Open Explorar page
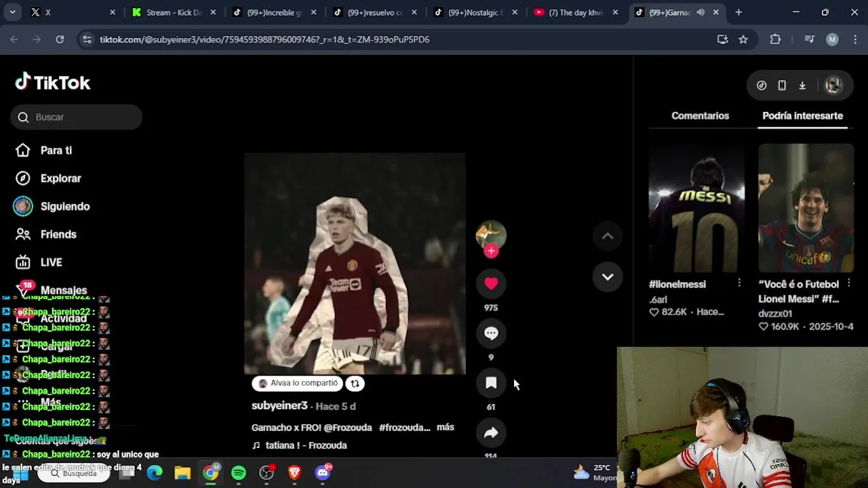The image size is (868, 488). [x=60, y=178]
